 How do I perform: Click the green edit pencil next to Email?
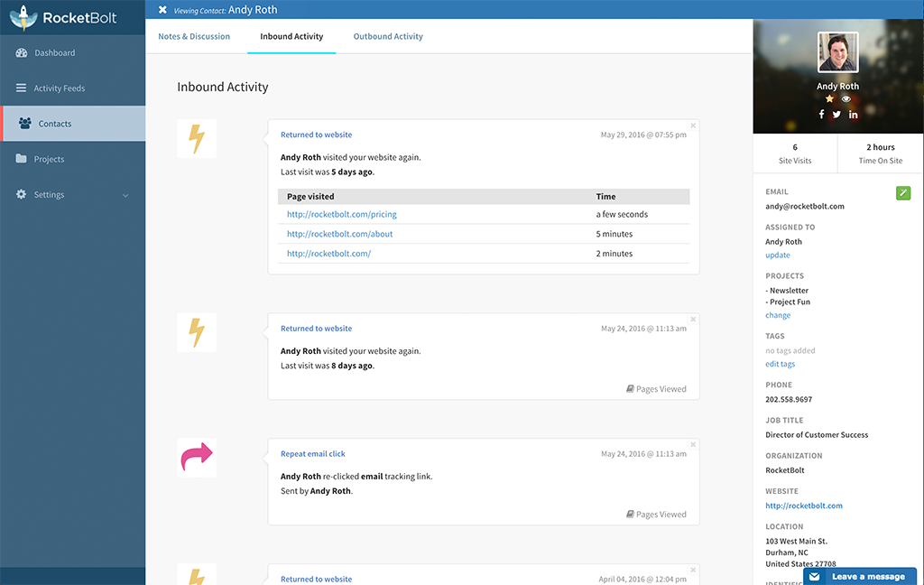pyautogui.click(x=902, y=193)
